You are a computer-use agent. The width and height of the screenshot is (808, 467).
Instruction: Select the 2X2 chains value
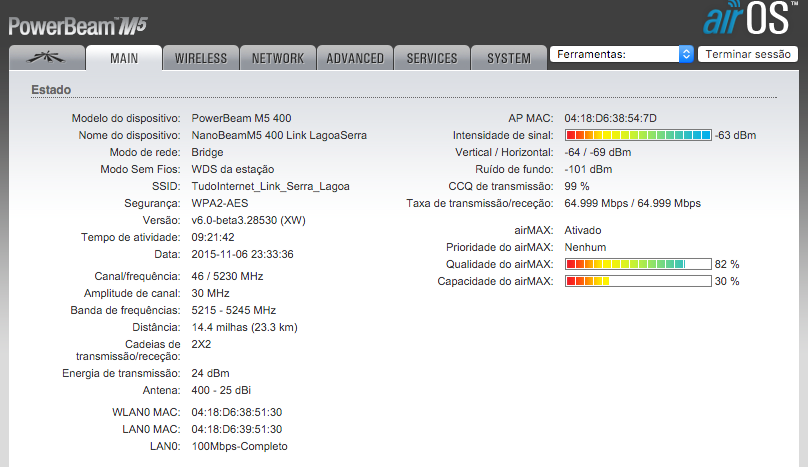point(201,344)
